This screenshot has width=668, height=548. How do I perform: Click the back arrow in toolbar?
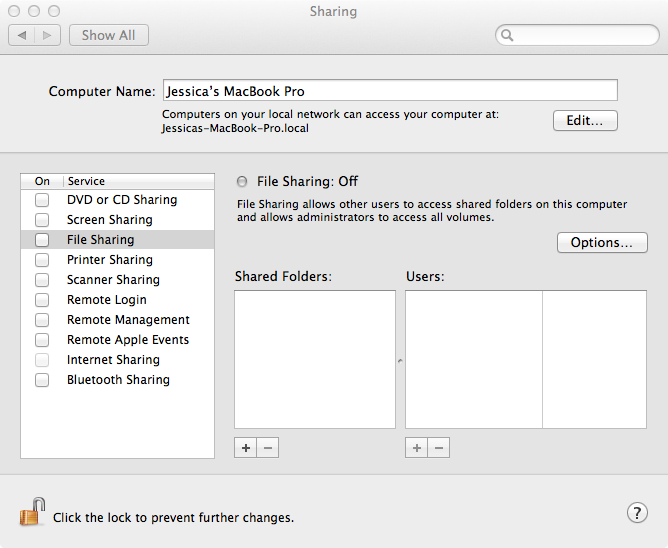coord(23,35)
